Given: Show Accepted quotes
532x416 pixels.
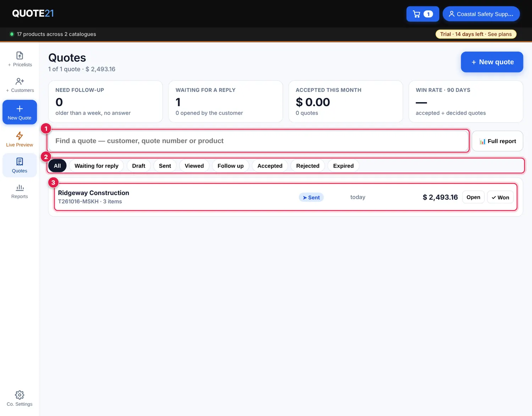Looking at the screenshot, I should (x=270, y=166).
